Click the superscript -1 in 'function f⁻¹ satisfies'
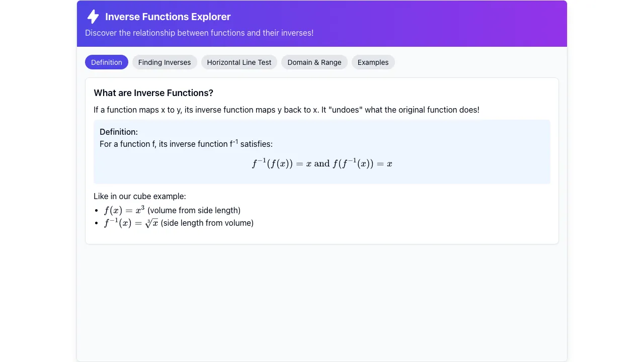The height and width of the screenshot is (362, 644). click(x=235, y=142)
